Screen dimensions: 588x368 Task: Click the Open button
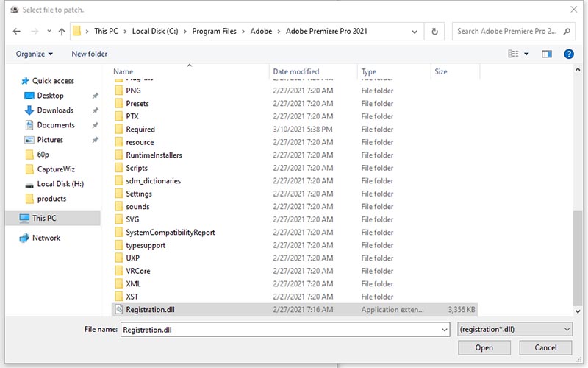[x=484, y=347]
